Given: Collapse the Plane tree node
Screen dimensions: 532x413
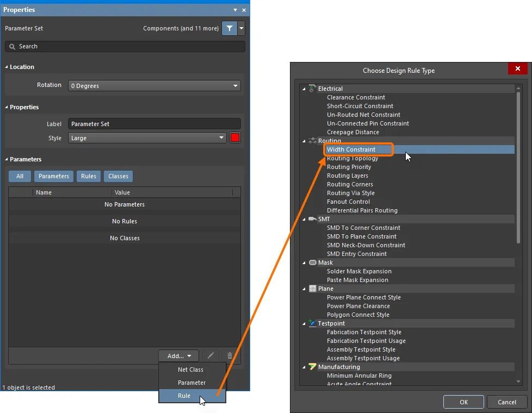Looking at the screenshot, I should pos(304,289).
